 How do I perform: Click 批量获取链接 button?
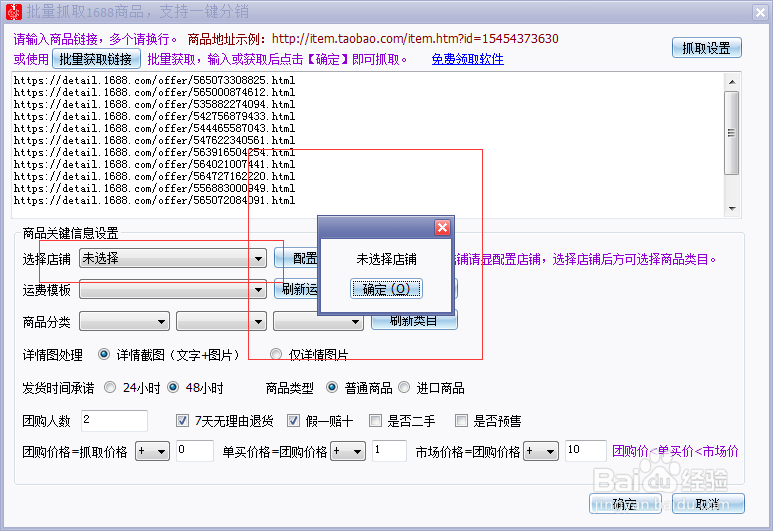(x=96, y=59)
